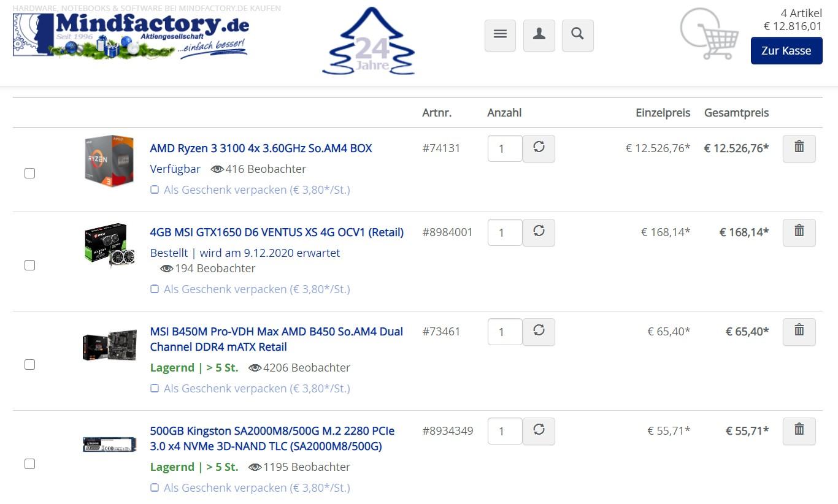The image size is (838, 504).
Task: Click Zur Kasse checkout button
Action: coord(786,51)
